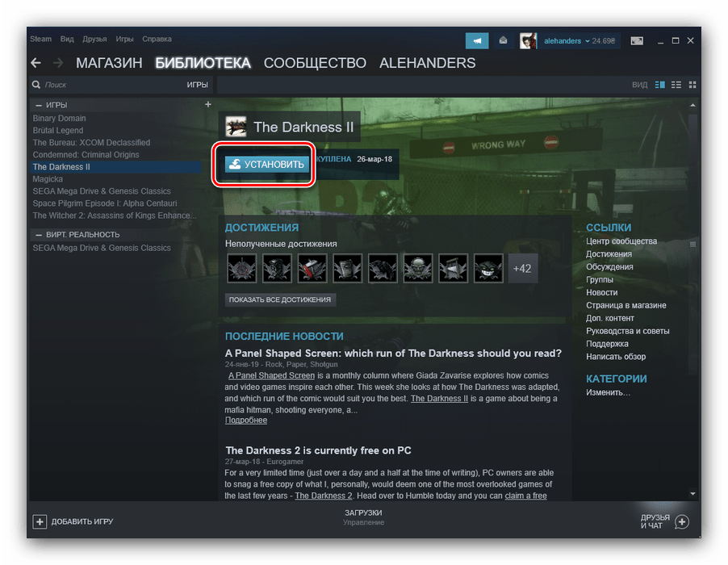Open second unearned achievement badge
Screen dimensions: 728x565
pos(277,268)
